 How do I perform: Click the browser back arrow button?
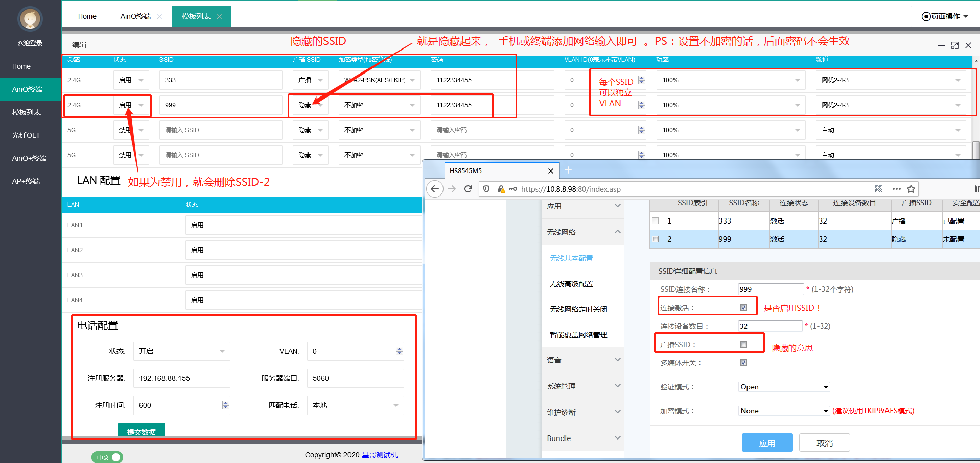tap(434, 189)
